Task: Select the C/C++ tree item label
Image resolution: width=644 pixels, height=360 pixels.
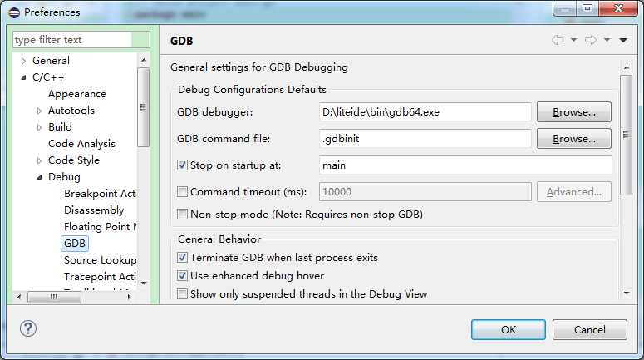Action: click(x=48, y=77)
